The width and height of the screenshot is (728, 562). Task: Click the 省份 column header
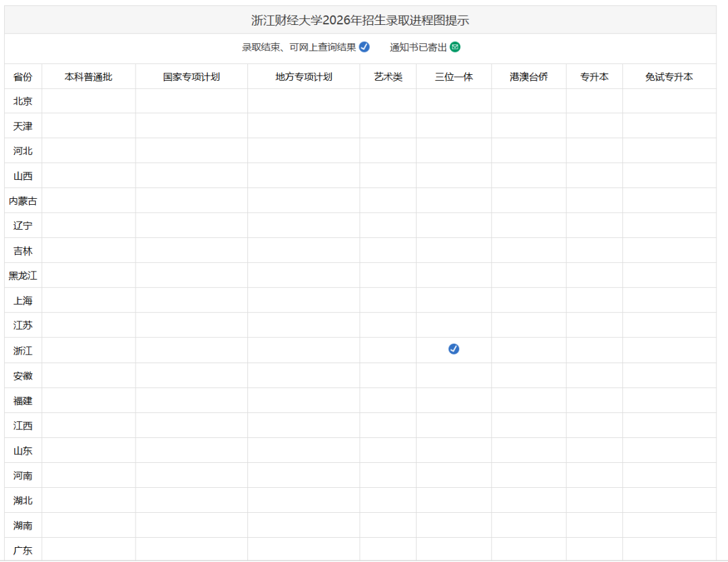[23, 77]
